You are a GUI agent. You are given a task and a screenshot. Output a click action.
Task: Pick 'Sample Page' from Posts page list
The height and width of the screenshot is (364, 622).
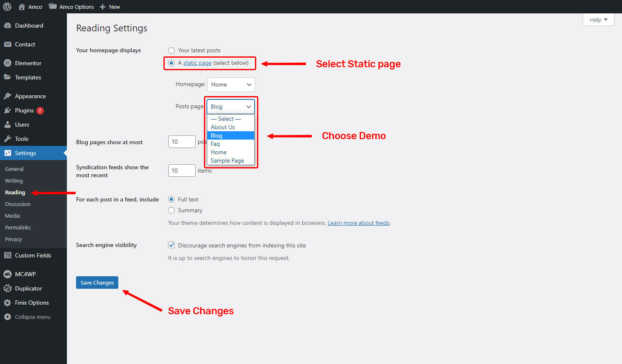(227, 160)
